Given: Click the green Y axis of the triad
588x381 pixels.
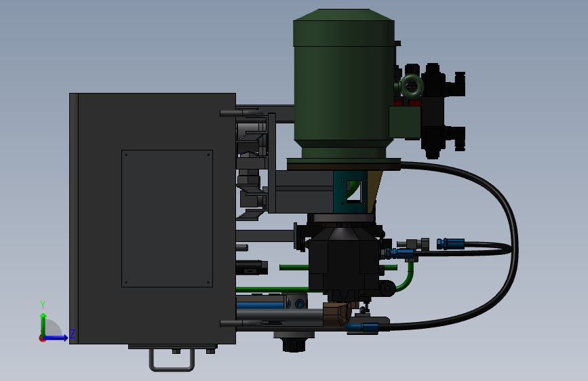Looking at the screenshot, I should [43, 324].
